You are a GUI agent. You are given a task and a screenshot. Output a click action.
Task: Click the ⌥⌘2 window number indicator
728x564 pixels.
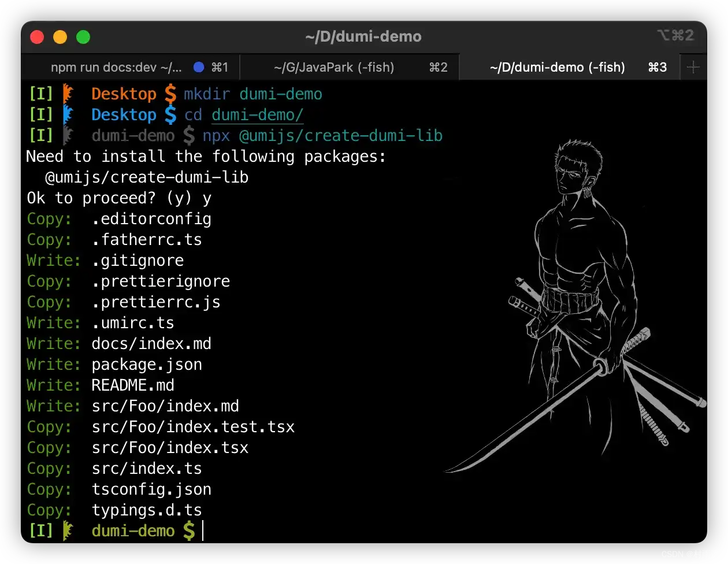click(x=675, y=36)
